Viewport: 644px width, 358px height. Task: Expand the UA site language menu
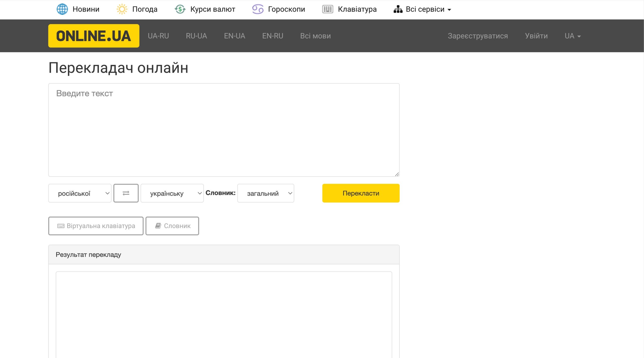tap(573, 36)
